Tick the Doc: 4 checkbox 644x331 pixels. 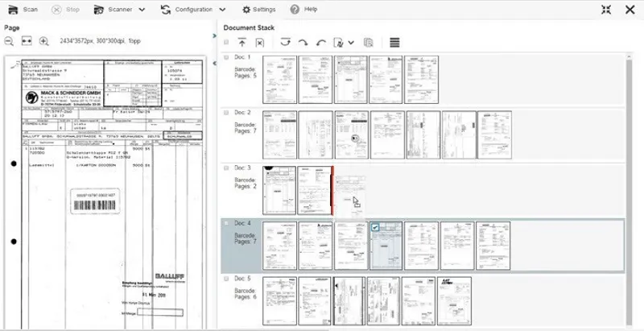226,223
